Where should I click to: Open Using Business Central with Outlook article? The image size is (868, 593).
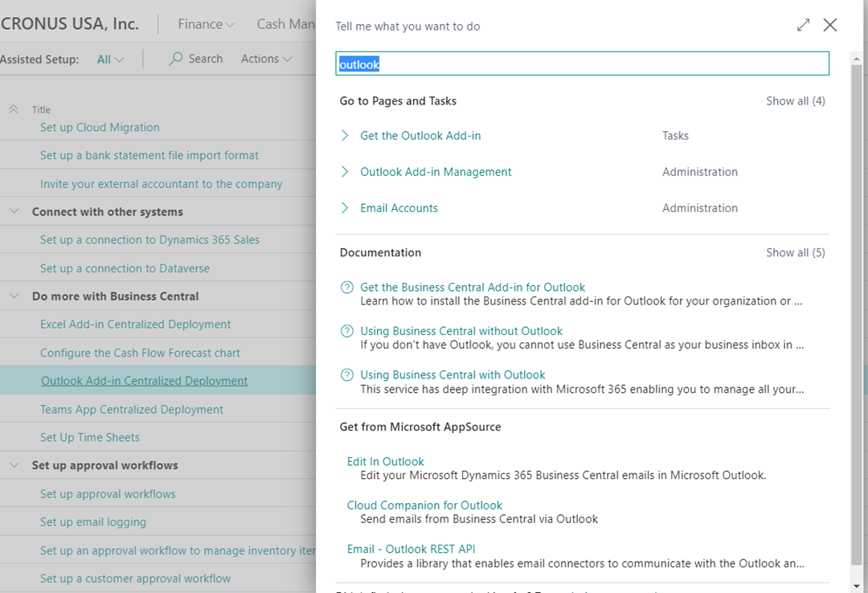452,375
